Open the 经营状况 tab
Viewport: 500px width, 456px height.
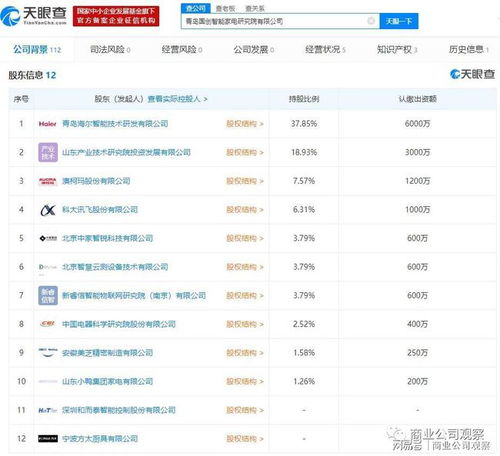pyautogui.click(x=325, y=50)
